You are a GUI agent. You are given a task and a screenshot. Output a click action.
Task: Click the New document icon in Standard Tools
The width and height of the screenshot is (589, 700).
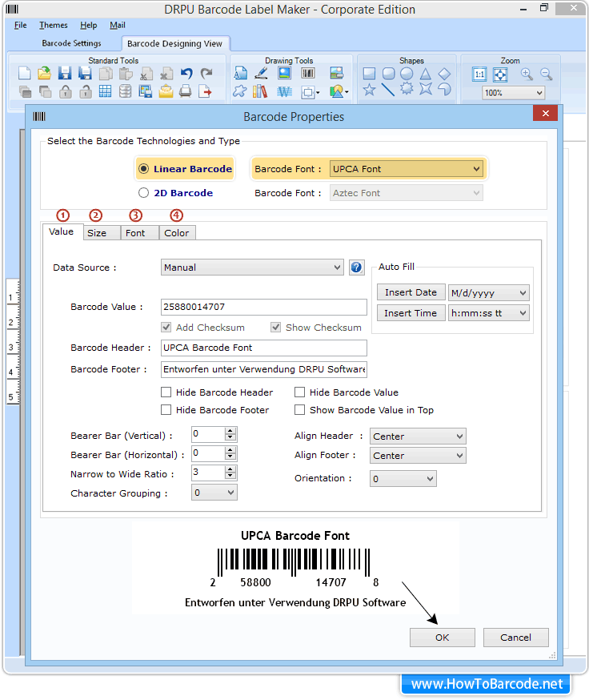[x=24, y=74]
